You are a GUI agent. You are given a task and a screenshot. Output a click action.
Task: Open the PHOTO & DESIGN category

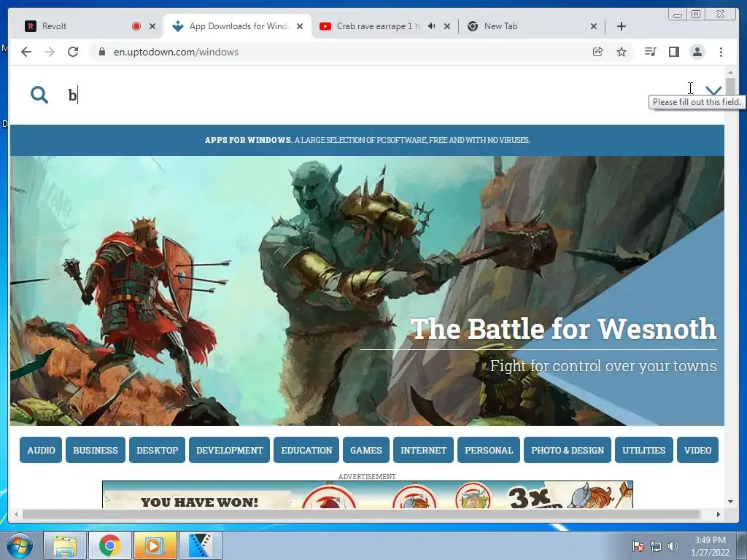point(568,450)
